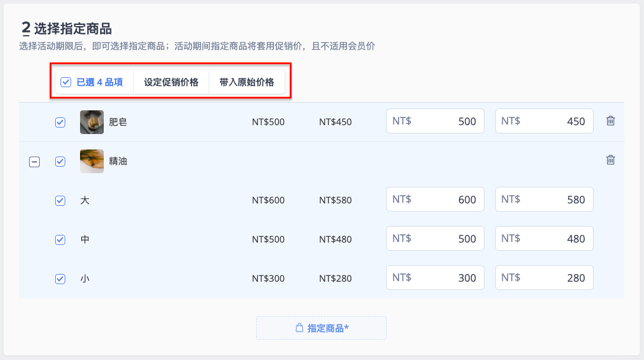Delete the 肥皂 product row
The image size is (644, 360).
(x=610, y=121)
